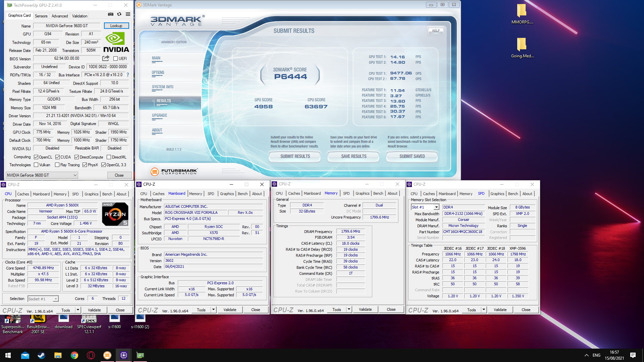Open the Windows Start menu
The height and width of the screenshot is (362, 644).
8,355
